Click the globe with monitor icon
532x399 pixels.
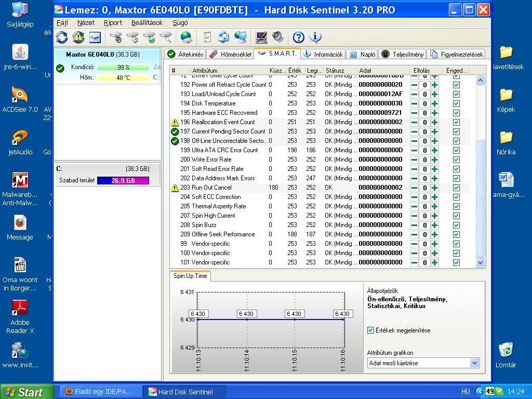pos(241,37)
